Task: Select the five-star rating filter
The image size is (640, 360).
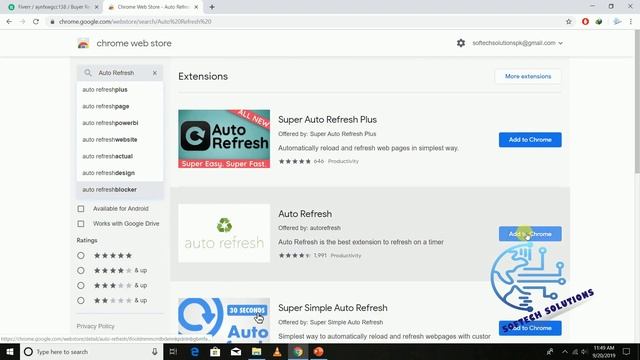Action: [x=81, y=256]
